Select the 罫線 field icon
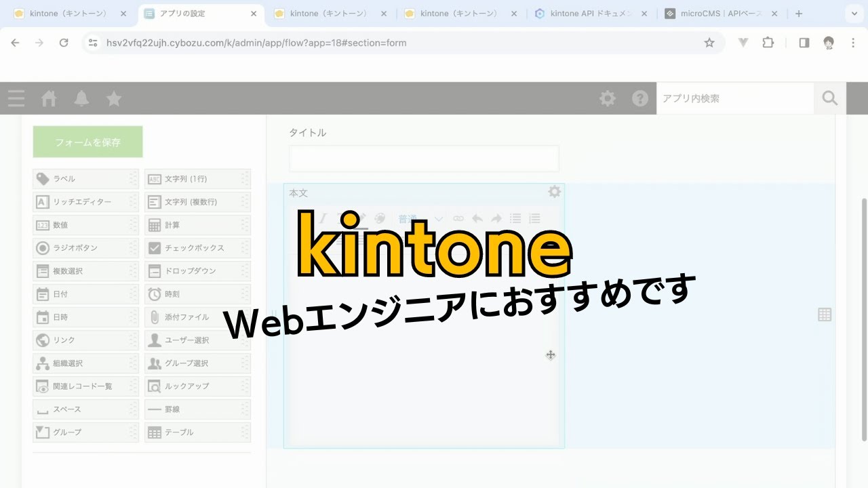 pyautogui.click(x=155, y=409)
